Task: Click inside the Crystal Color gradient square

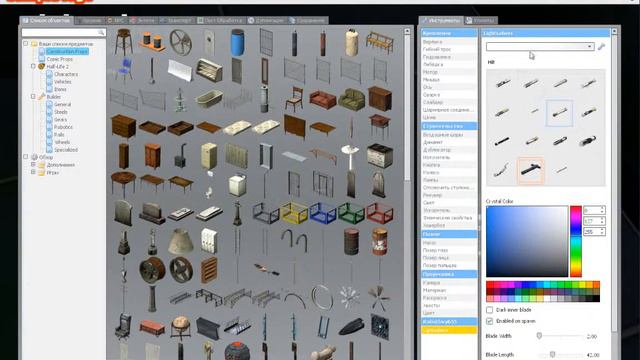Action: [x=527, y=241]
